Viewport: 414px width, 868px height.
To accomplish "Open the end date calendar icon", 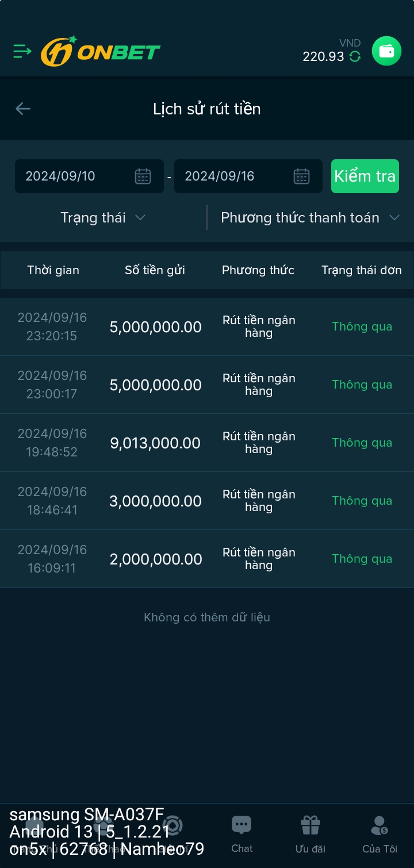I will tap(301, 176).
